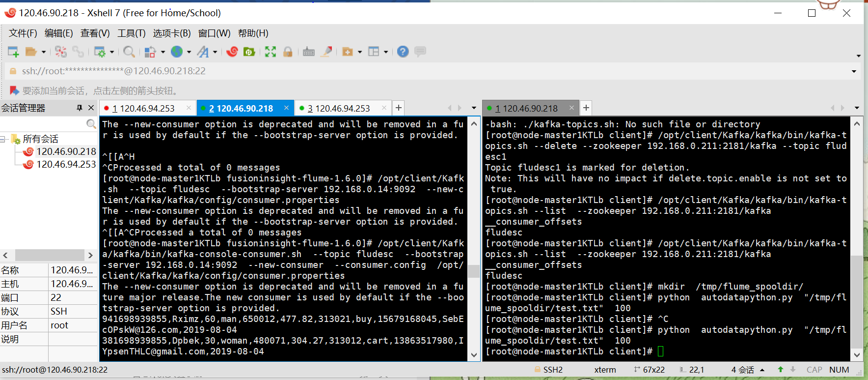Expand the session count arrow in status bar
The width and height of the screenshot is (868, 380).
tap(762, 370)
